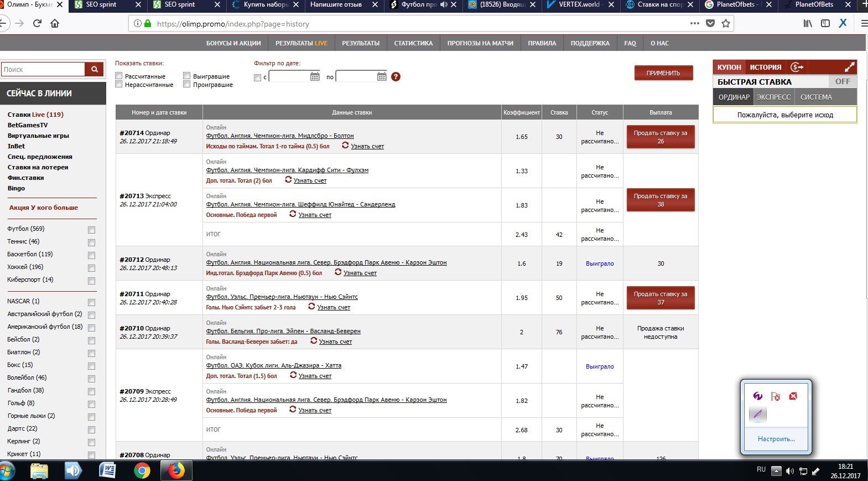
Task: Tick the Футбол (569) sport checkbox
Action: [x=92, y=230]
